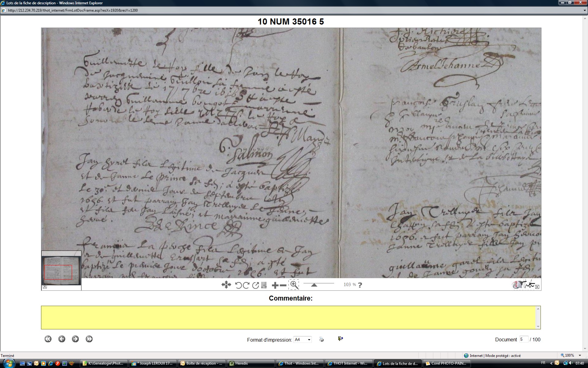
Task: Switch to Heredis in the taskbar
Action: click(242, 363)
